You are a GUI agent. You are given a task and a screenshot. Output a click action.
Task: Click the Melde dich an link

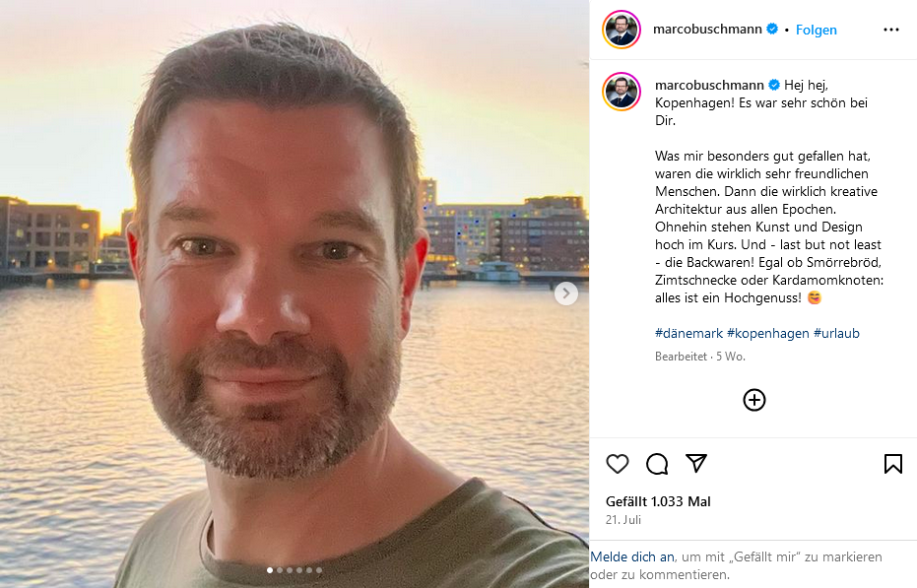[x=632, y=557]
